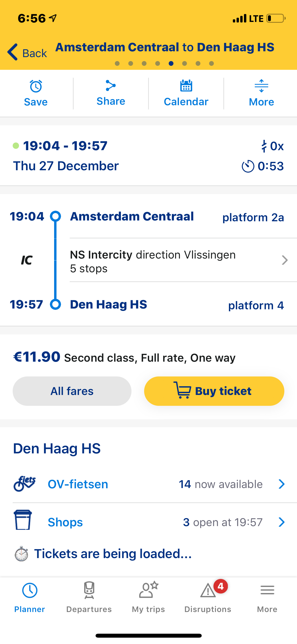The height and width of the screenshot is (644, 297).
Task: Click the All fares button
Action: tap(72, 391)
